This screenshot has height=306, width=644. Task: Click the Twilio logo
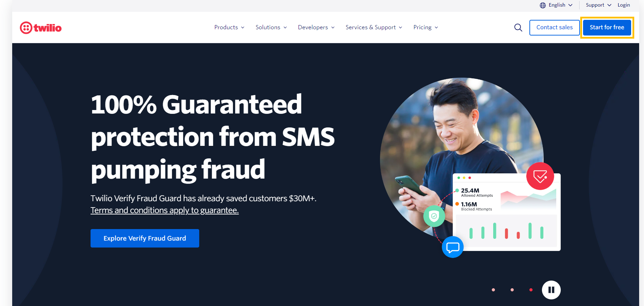point(41,28)
